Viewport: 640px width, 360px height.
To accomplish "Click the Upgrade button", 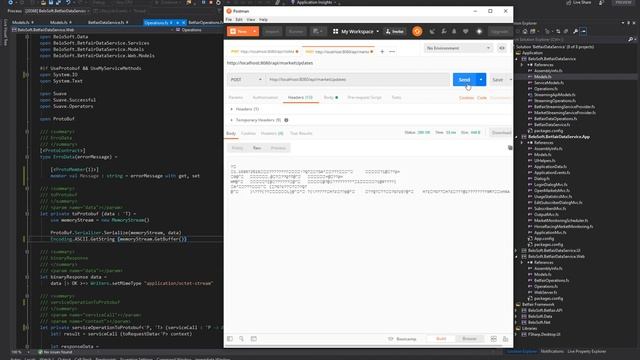I will click(x=499, y=31).
